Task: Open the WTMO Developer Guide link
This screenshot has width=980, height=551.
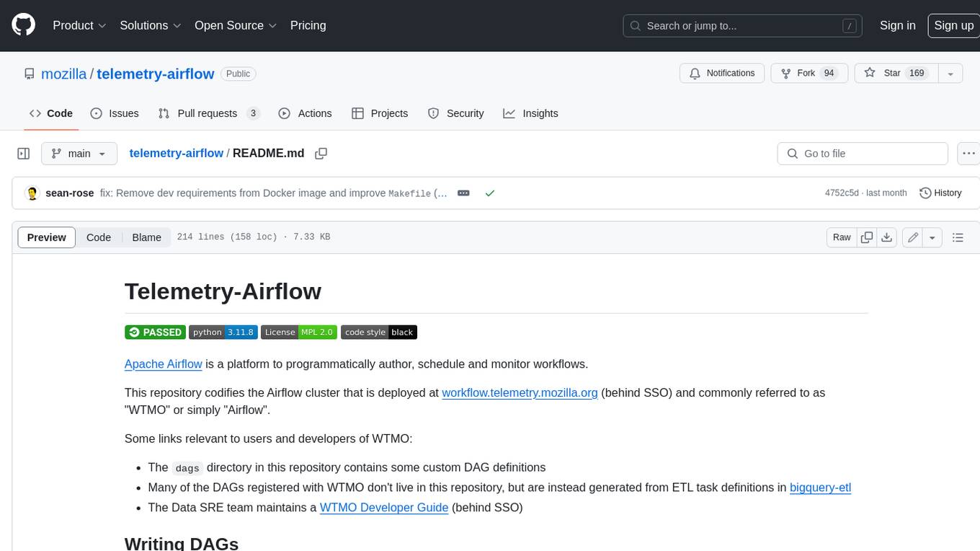Action: click(384, 508)
